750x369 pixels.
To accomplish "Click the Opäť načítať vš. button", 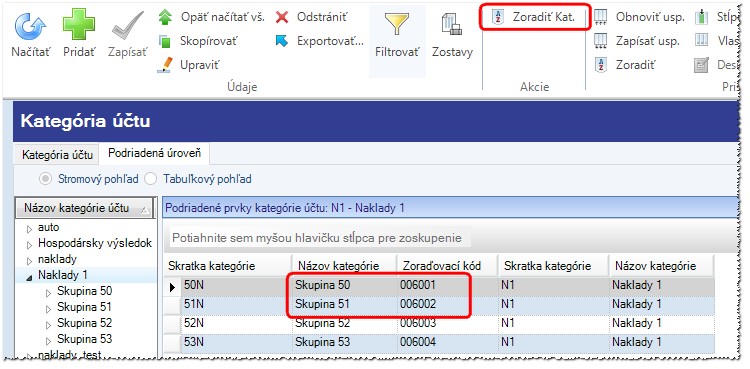I will coord(211,17).
